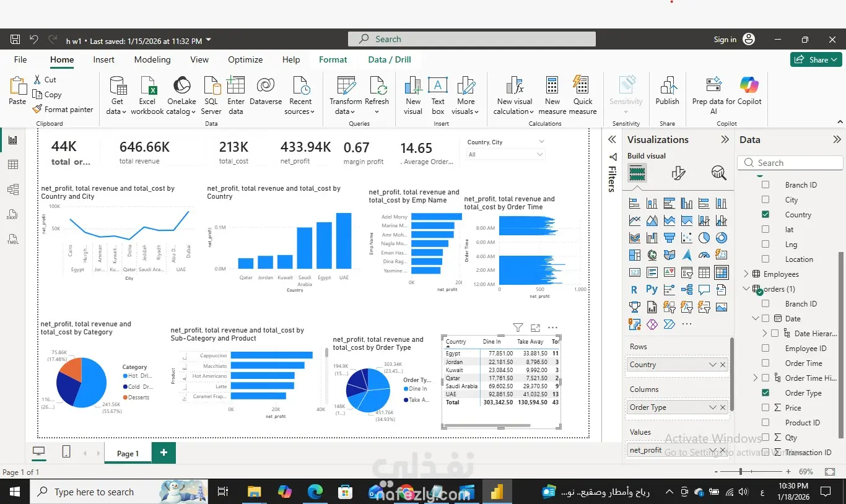Pick the Python visual in Visualizations
The image size is (846, 504).
tap(652, 289)
